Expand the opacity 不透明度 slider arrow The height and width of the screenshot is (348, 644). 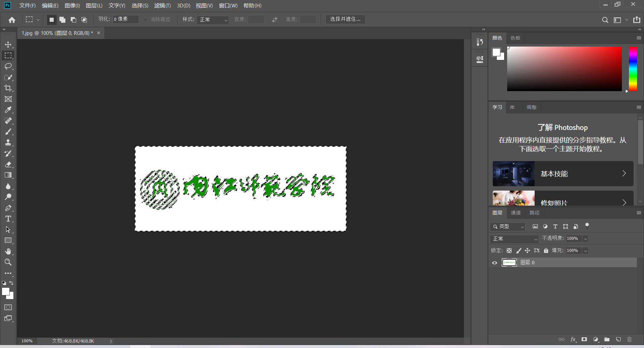pyautogui.click(x=585, y=239)
